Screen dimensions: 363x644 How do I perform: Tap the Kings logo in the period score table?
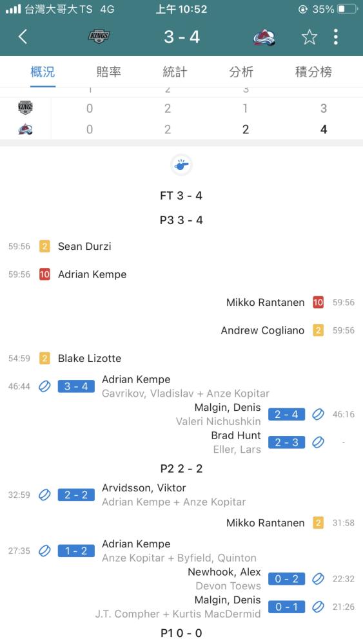[26, 108]
